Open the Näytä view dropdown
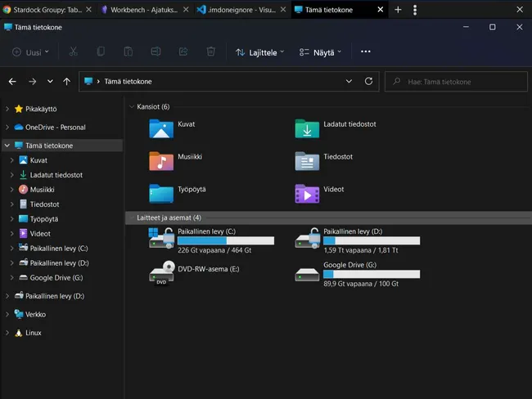 pyautogui.click(x=320, y=52)
